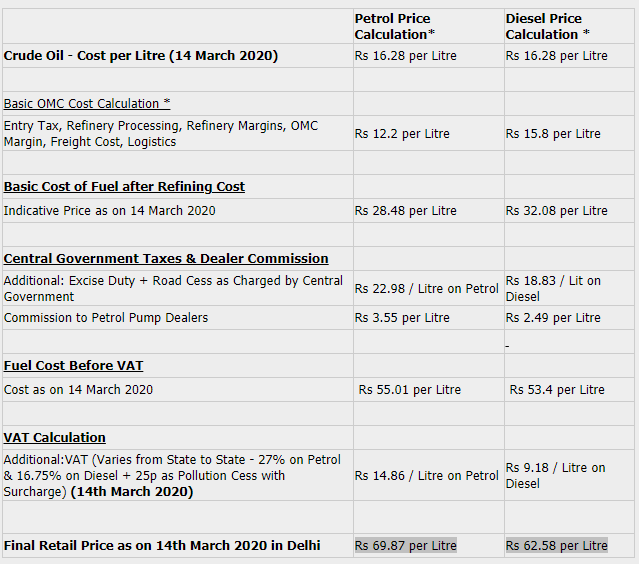
Task: Click the Diesel Price Calculation header
Action: [x=547, y=26]
